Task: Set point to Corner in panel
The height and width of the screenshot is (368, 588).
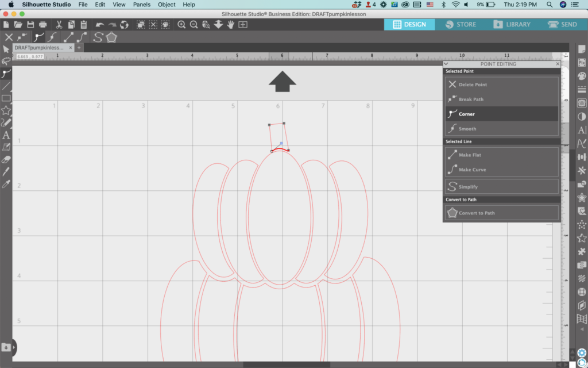Action: (x=502, y=114)
